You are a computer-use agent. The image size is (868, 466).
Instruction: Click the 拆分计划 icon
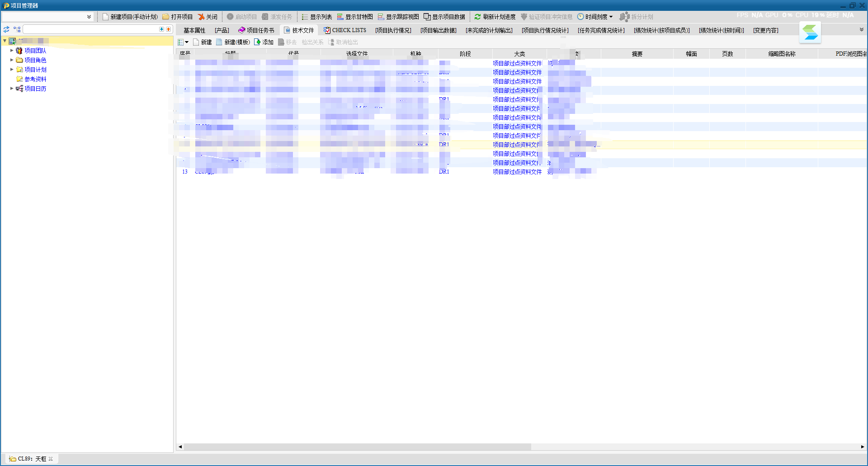[624, 17]
